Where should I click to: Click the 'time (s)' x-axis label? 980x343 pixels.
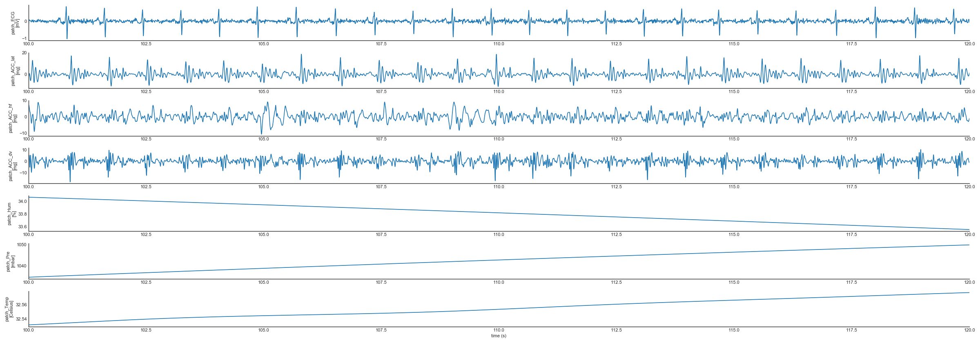click(x=499, y=336)
